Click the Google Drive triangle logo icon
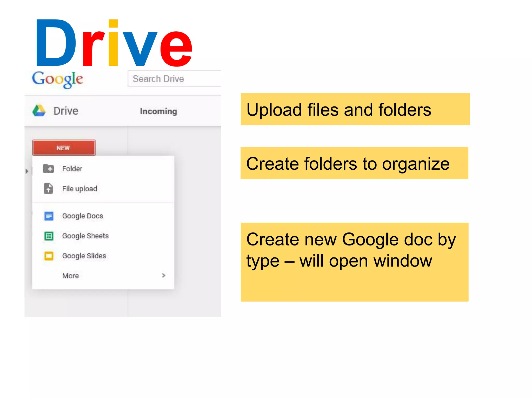The height and width of the screenshot is (399, 532). point(39,111)
